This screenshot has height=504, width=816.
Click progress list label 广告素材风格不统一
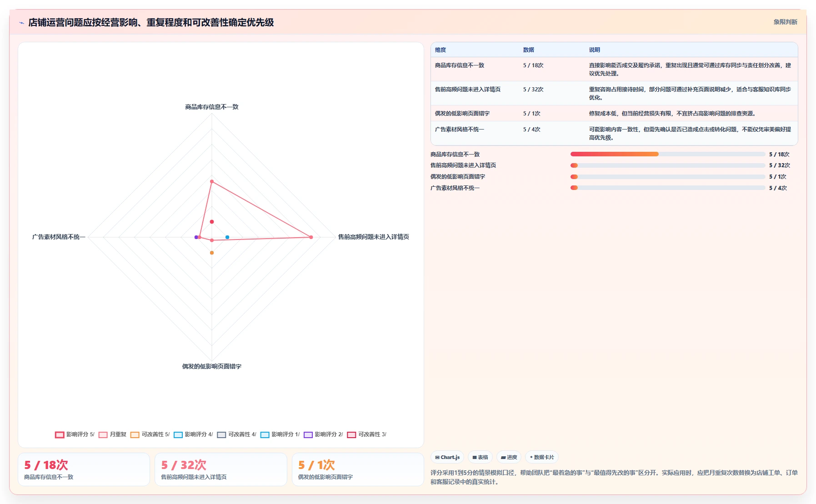(x=455, y=188)
